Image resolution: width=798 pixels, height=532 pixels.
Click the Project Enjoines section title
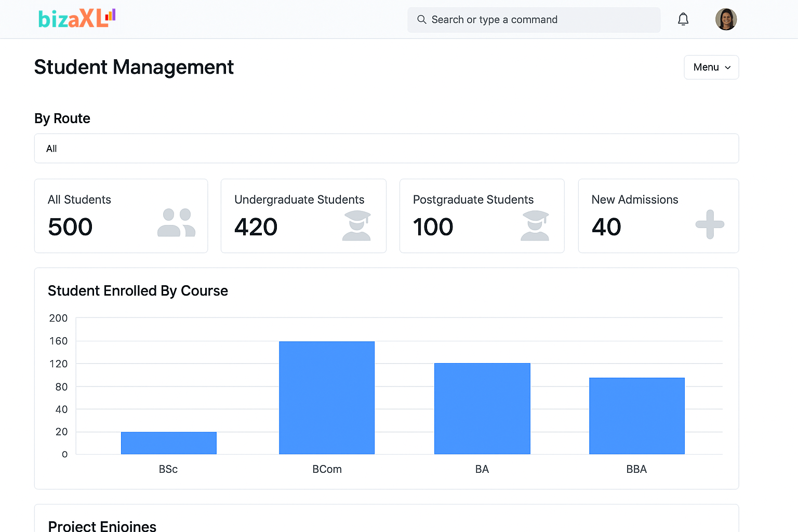(x=102, y=525)
